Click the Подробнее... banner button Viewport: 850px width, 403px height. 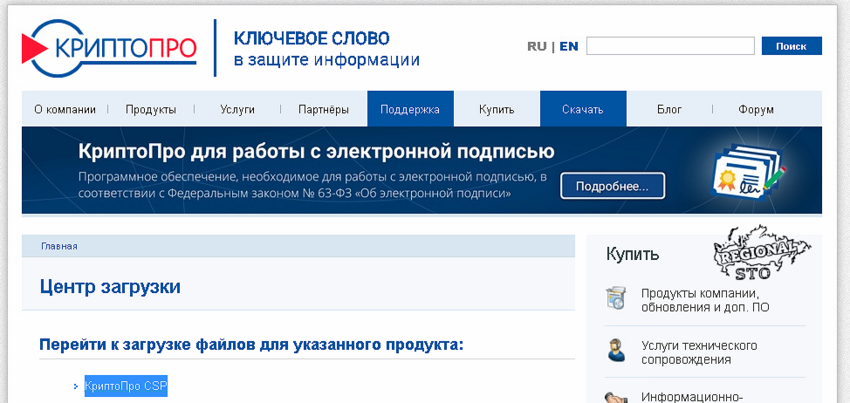click(x=613, y=186)
